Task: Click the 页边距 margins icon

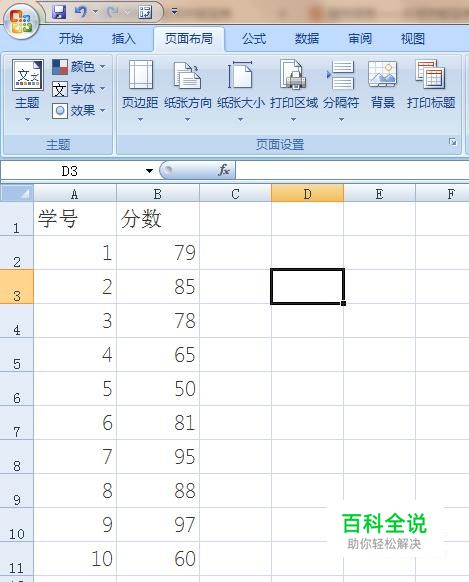Action: [140, 75]
